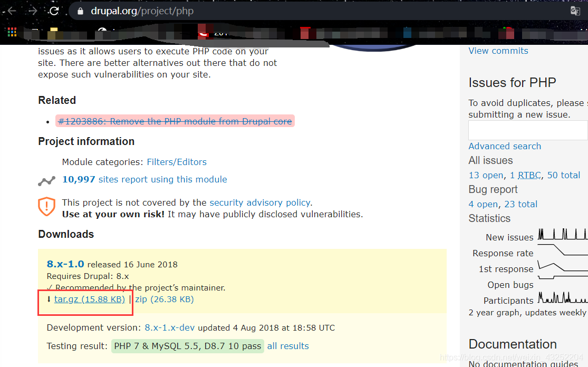Image resolution: width=588 pixels, height=367 pixels.
Task: Click the Participants sparkline graph
Action: point(563,297)
